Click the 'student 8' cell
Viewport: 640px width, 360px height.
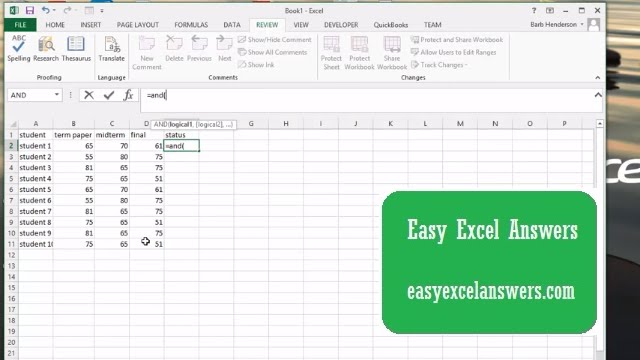coord(36,222)
